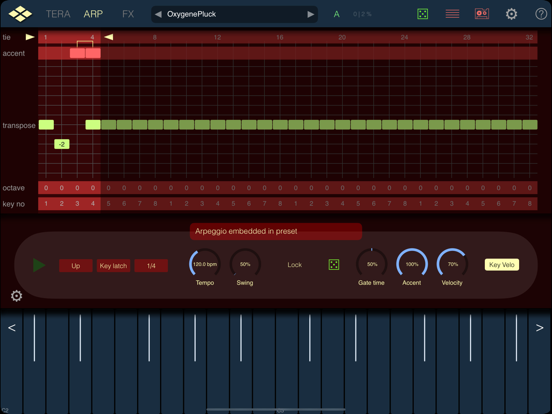Click the Tempo knob

[205, 264]
